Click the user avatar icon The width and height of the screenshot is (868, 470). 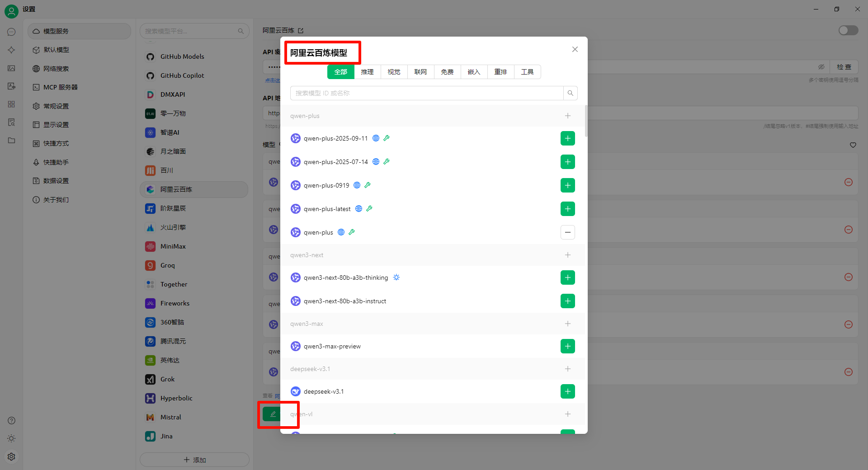pos(11,11)
